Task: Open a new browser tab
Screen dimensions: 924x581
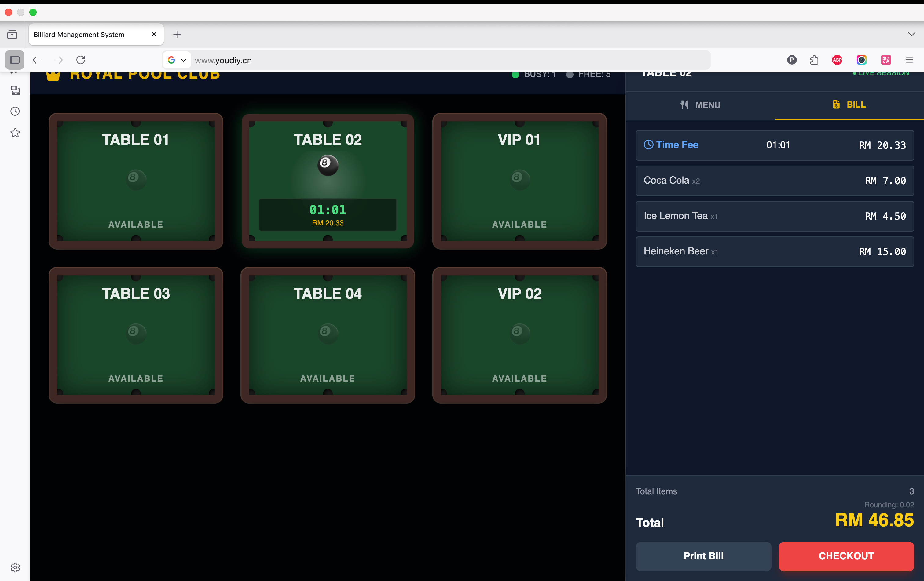Action: click(177, 35)
